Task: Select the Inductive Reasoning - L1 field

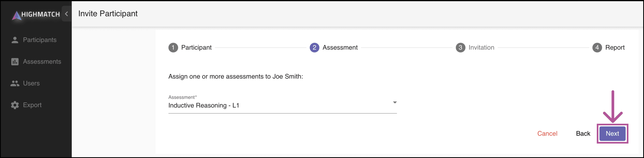Action: coord(283,104)
